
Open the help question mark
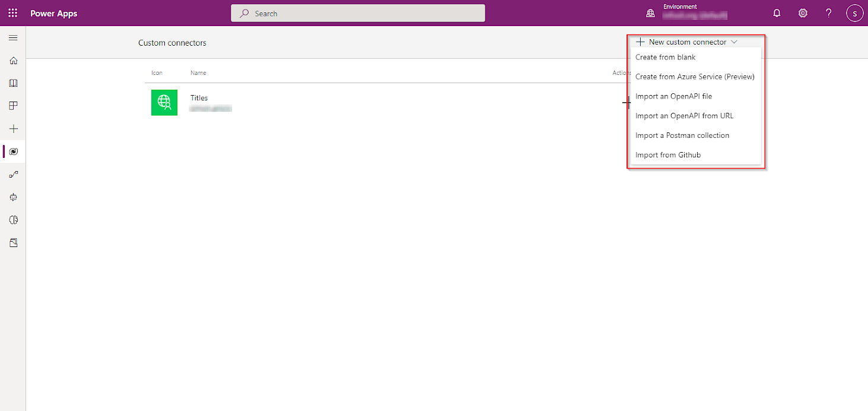[829, 13]
